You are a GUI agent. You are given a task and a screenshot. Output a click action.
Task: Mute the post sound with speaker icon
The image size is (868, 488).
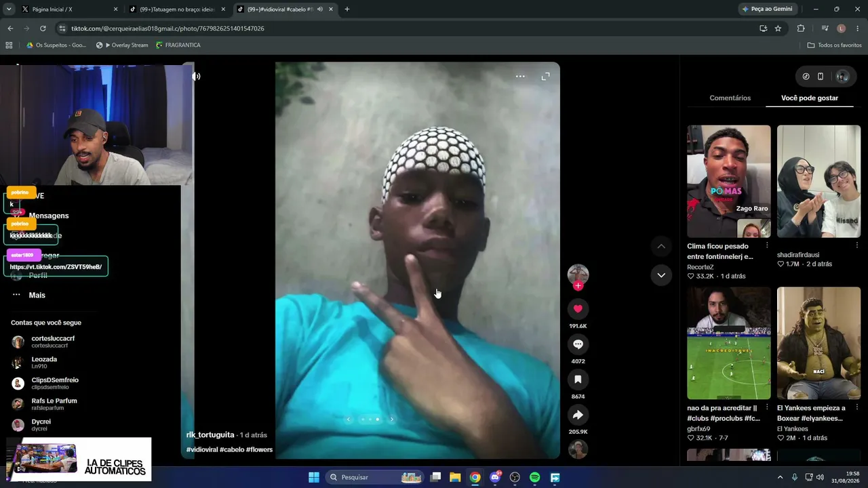[x=196, y=77]
